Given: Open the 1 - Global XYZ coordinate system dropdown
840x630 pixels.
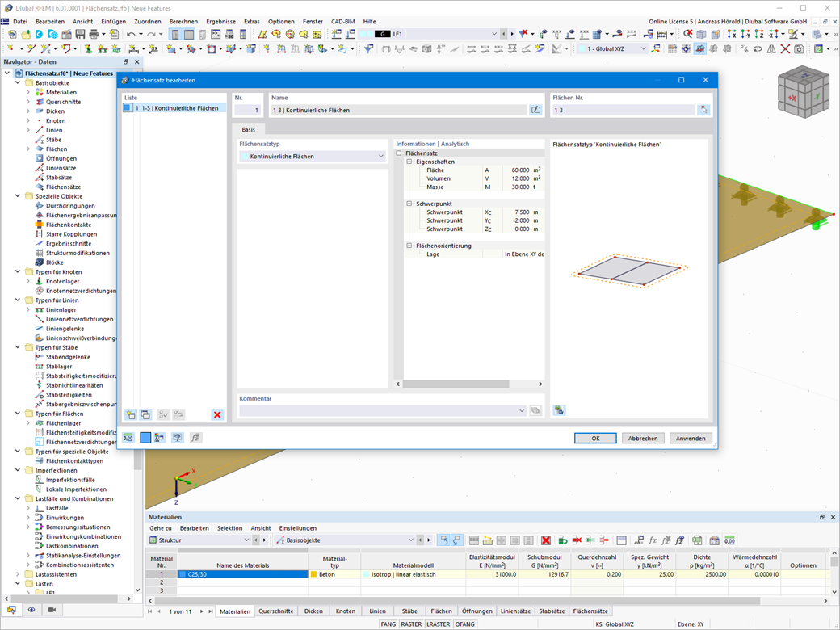Looking at the screenshot, I should [613, 48].
